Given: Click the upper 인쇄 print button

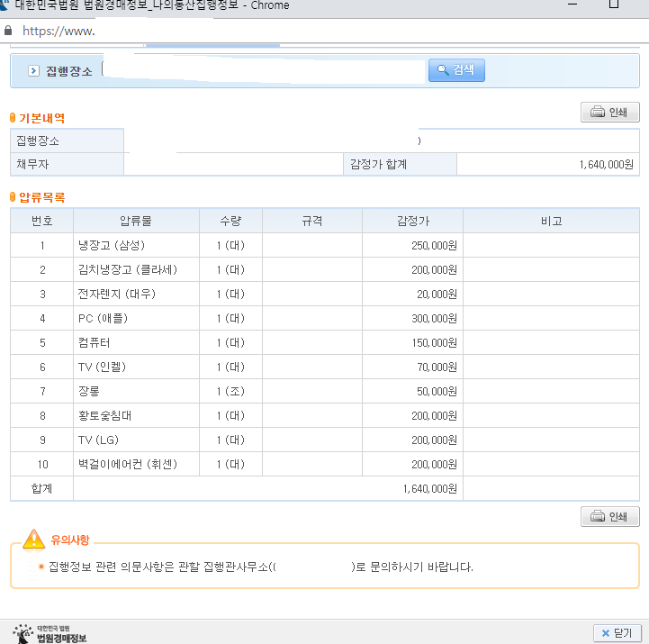Looking at the screenshot, I should coord(609,112).
